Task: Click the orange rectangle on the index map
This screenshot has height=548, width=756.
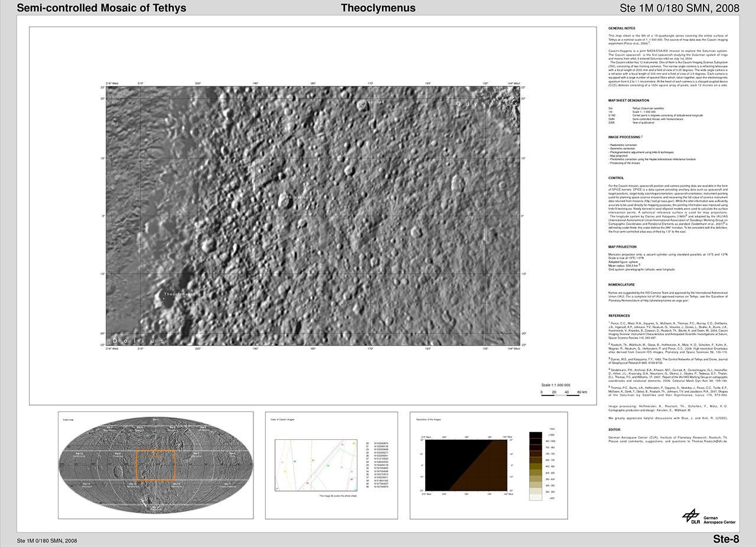Action: tap(157, 465)
